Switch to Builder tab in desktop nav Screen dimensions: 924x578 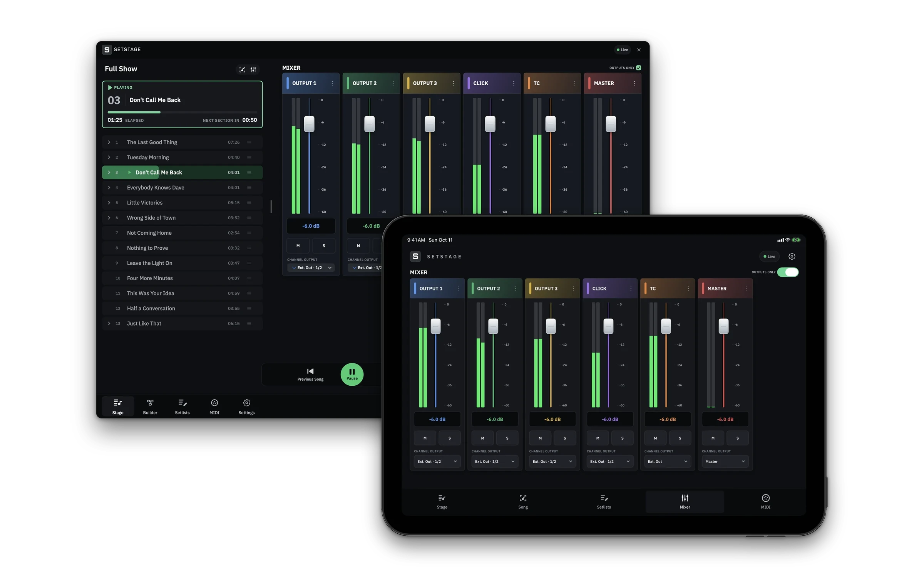(150, 407)
